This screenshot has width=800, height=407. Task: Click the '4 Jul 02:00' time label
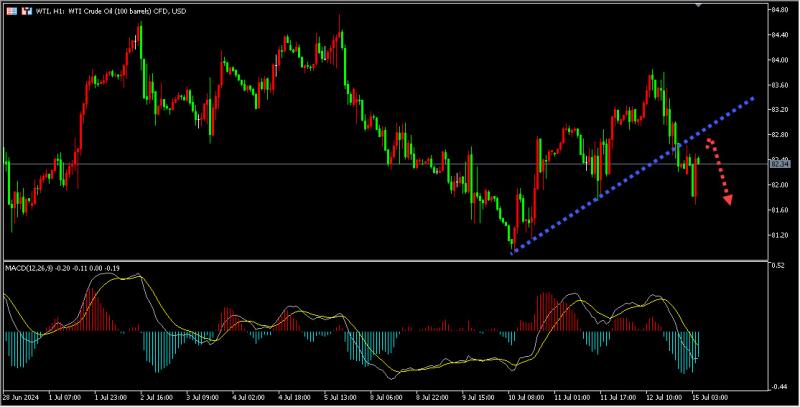[x=248, y=397]
